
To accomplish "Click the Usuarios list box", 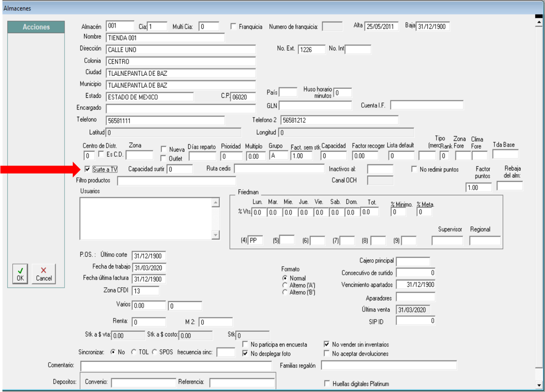I will 150,219.
